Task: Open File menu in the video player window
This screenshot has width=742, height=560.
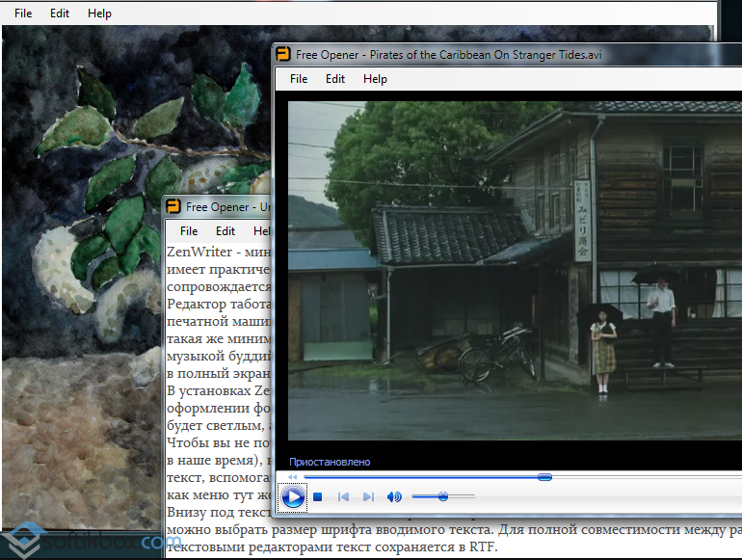Action: tap(299, 79)
